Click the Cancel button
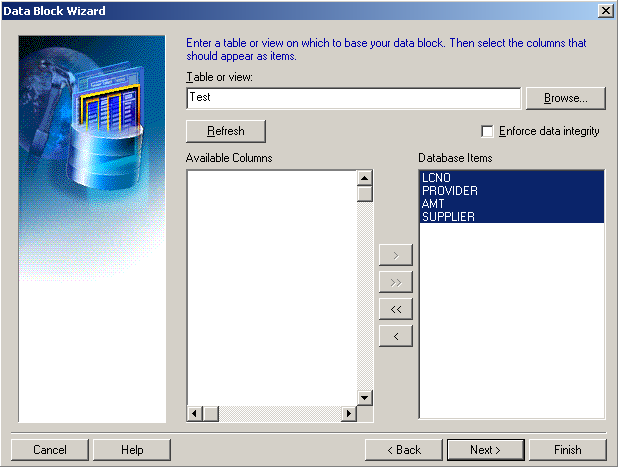618x467 pixels. pyautogui.click(x=50, y=450)
